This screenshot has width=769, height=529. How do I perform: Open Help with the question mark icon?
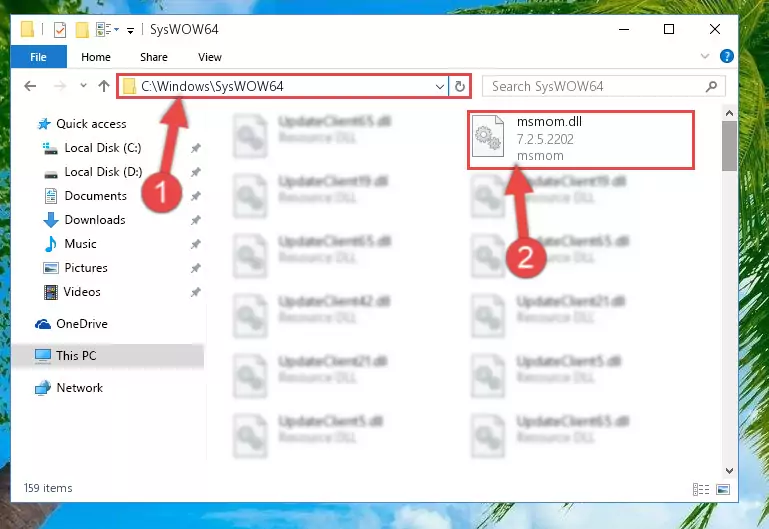(x=726, y=56)
